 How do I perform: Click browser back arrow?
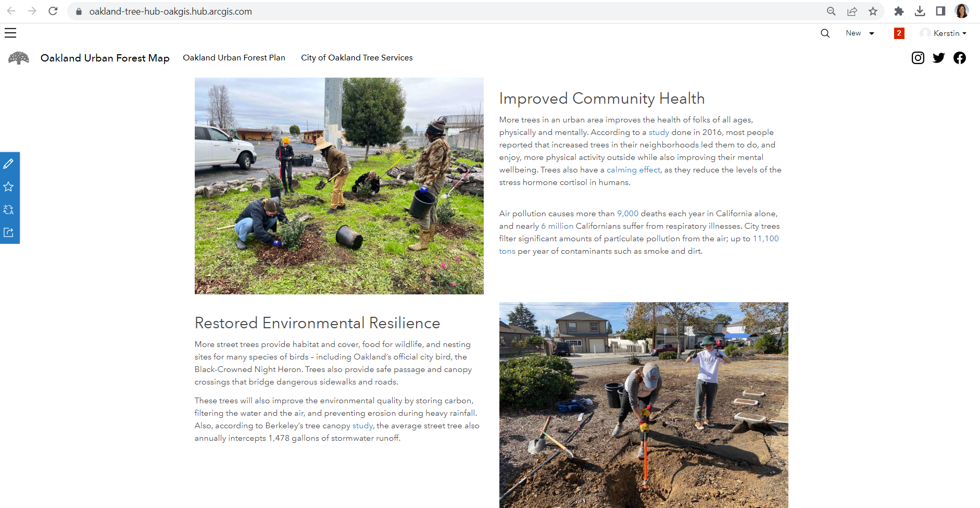pyautogui.click(x=11, y=11)
